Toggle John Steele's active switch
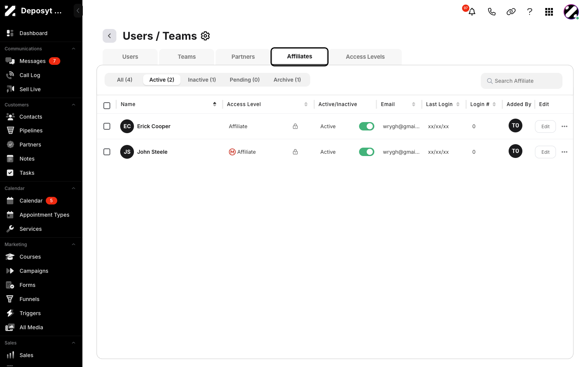Viewport: 588px width, 367px height. [367, 152]
